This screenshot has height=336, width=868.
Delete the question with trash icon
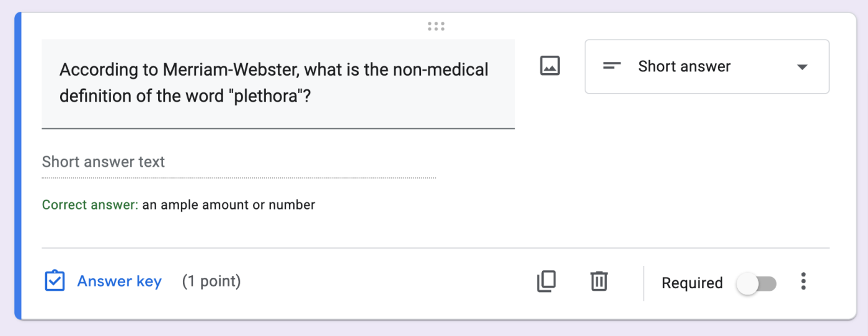pos(598,281)
